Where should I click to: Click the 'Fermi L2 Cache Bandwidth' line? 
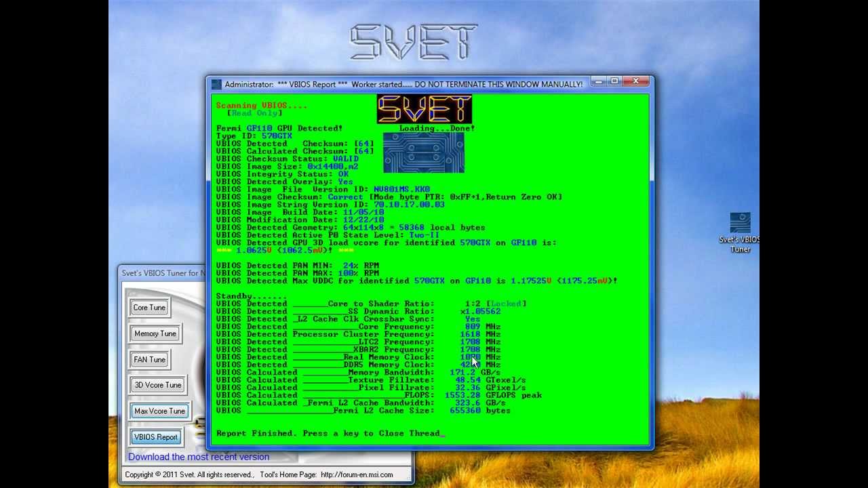click(x=361, y=403)
